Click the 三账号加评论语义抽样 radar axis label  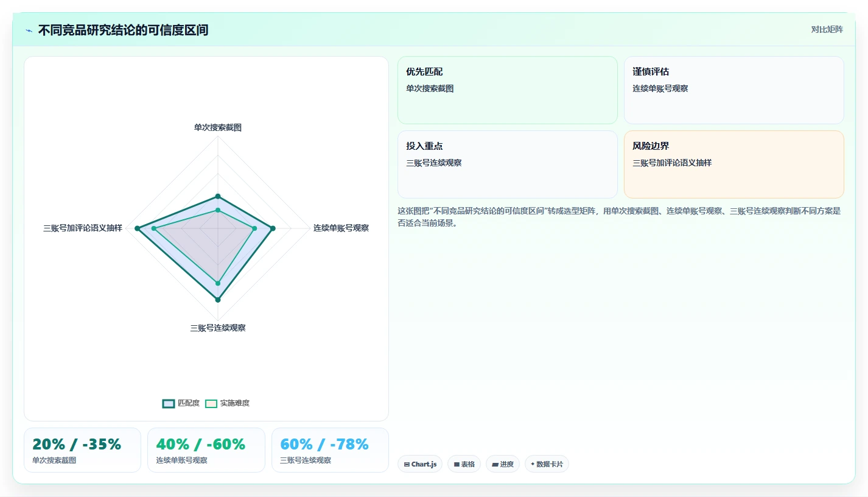[x=83, y=228]
